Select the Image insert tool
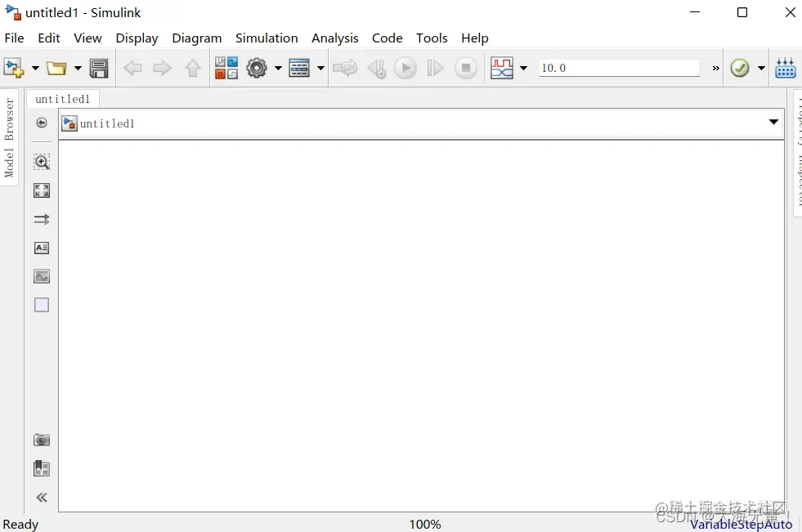Viewport: 802px width, 532px height. coord(42,276)
